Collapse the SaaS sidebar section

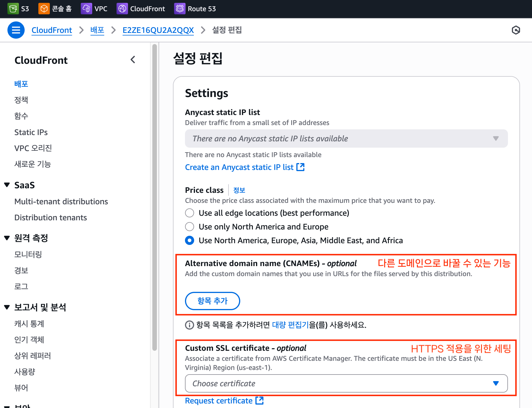tap(7, 185)
